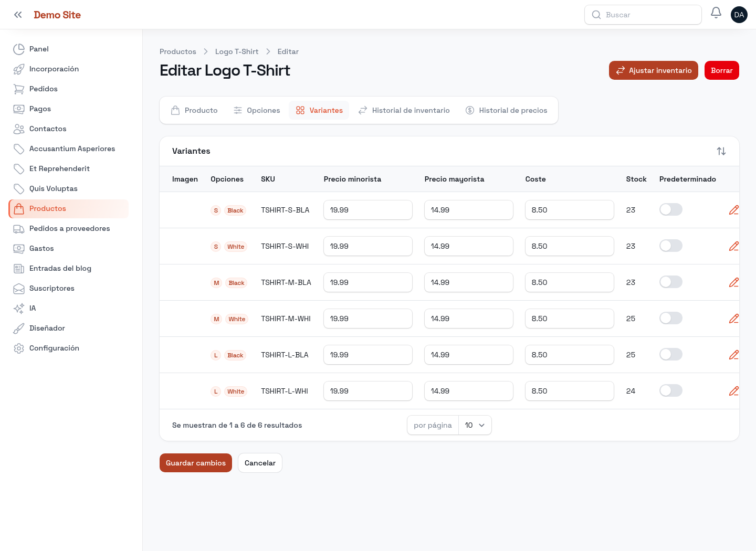The width and height of the screenshot is (756, 551).
Task: Open the DA user avatar menu
Action: (x=739, y=15)
